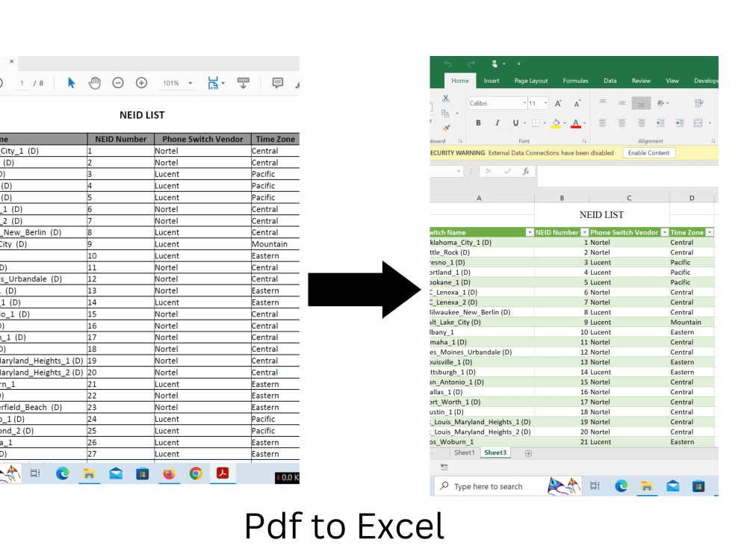Viewport: 747px width, 560px height.
Task: Select the Hand tool in the PDF toolbar
Action: [x=95, y=83]
